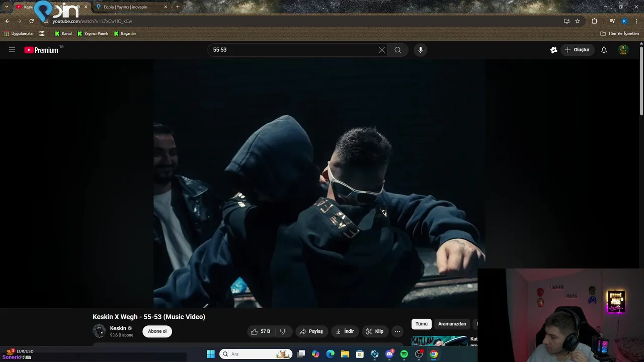Image resolution: width=644 pixels, height=362 pixels.
Task: Click the İndir download button
Action: pos(345,331)
